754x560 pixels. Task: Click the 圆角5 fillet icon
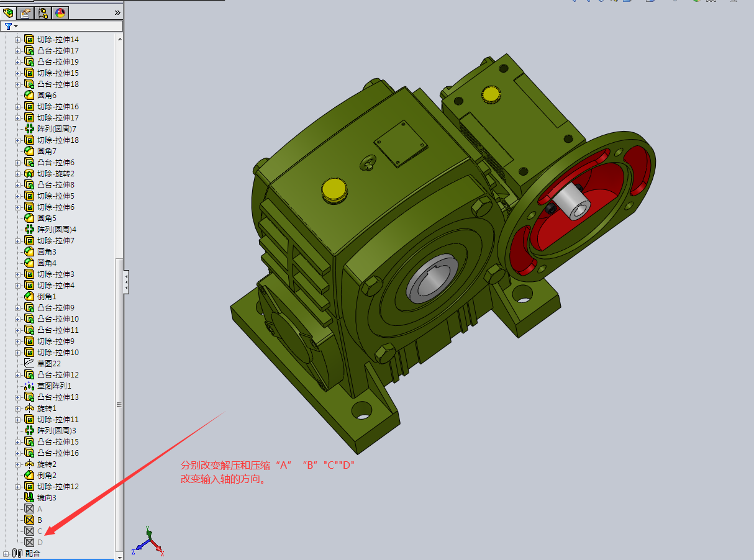point(29,219)
